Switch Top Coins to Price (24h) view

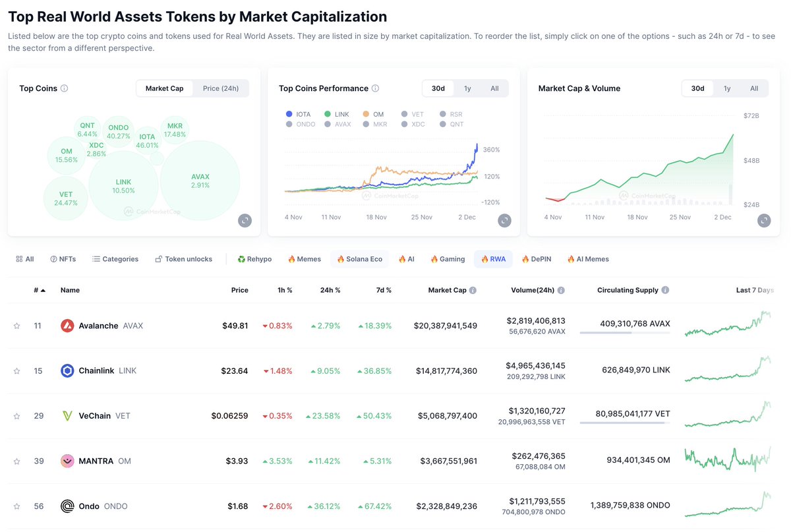221,88
